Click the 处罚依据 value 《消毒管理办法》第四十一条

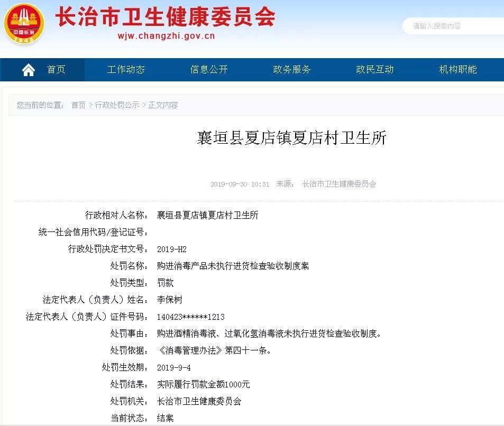point(215,350)
